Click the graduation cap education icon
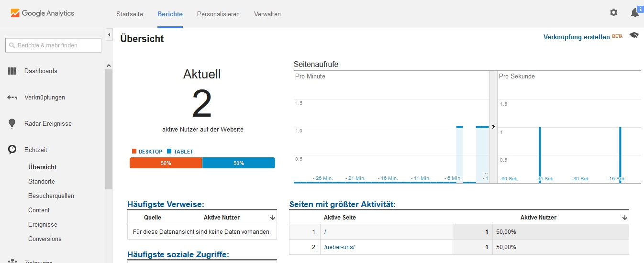This screenshot has height=263, width=644. pyautogui.click(x=634, y=35)
